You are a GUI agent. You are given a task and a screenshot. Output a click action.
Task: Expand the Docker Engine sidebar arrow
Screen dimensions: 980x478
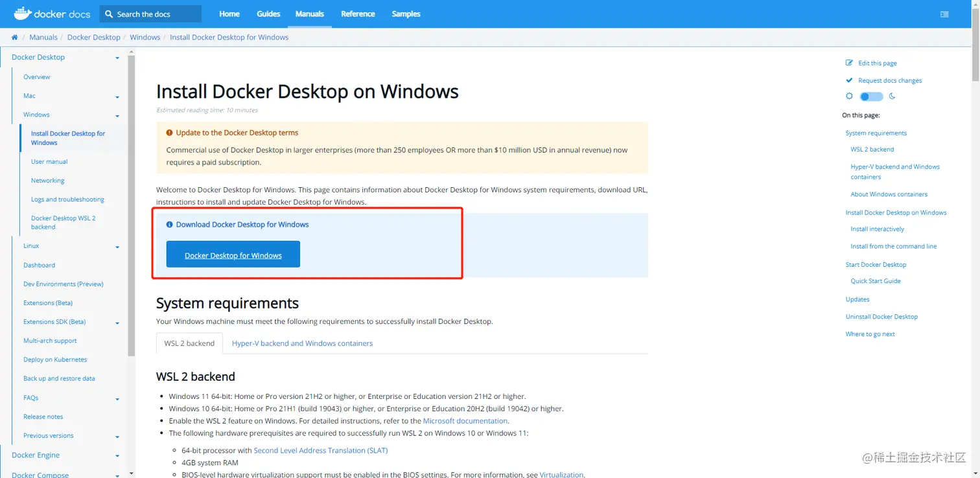(x=117, y=457)
